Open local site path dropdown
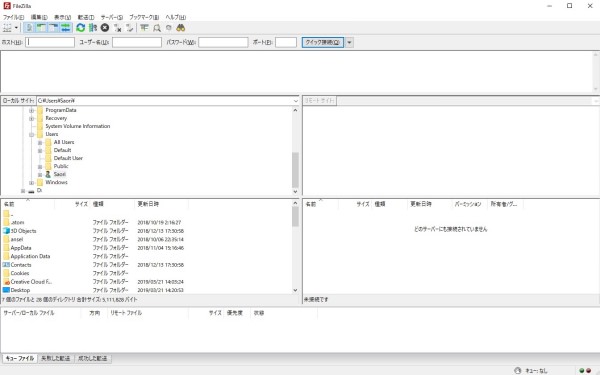This screenshot has width=600, height=375. (x=295, y=101)
